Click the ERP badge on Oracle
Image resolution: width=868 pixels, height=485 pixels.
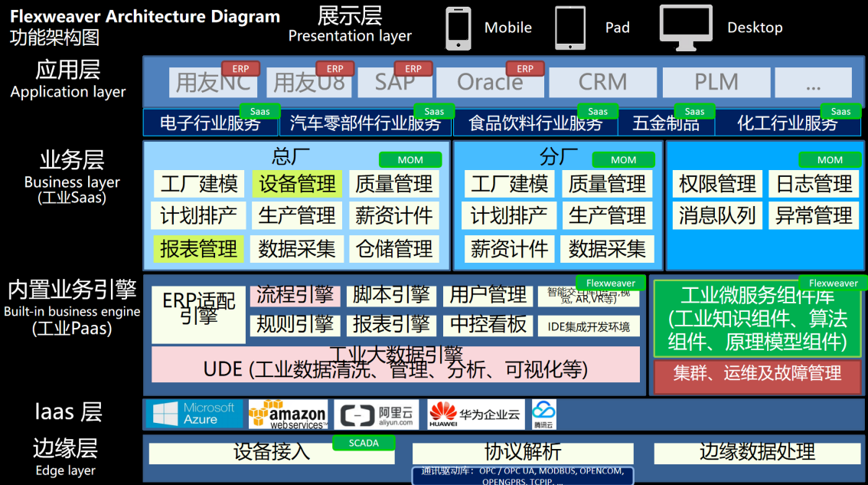click(x=525, y=69)
